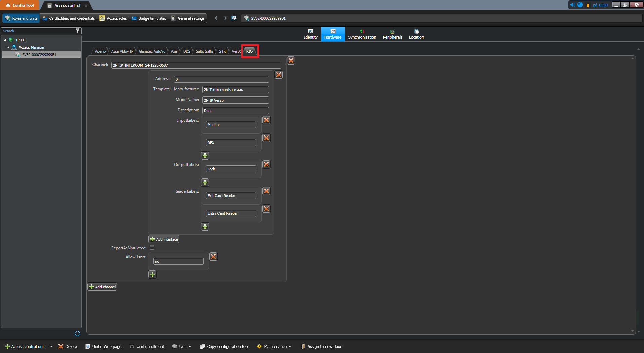Delete the Lock output label
This screenshot has height=353, width=644.
click(x=266, y=164)
